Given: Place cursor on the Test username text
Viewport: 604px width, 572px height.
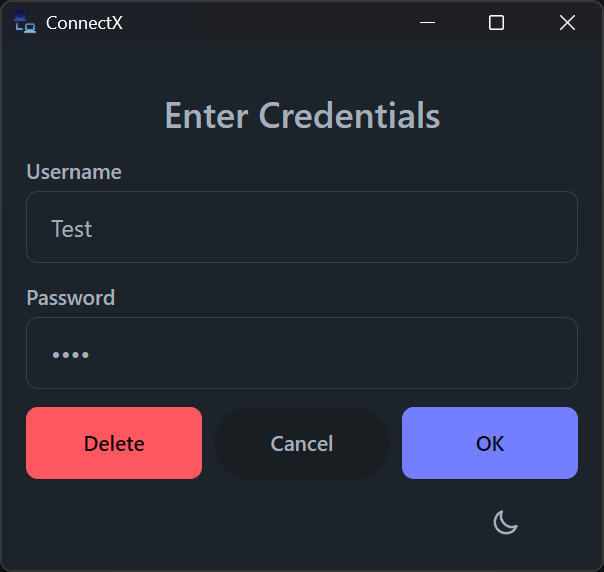Looking at the screenshot, I should click(x=72, y=229).
